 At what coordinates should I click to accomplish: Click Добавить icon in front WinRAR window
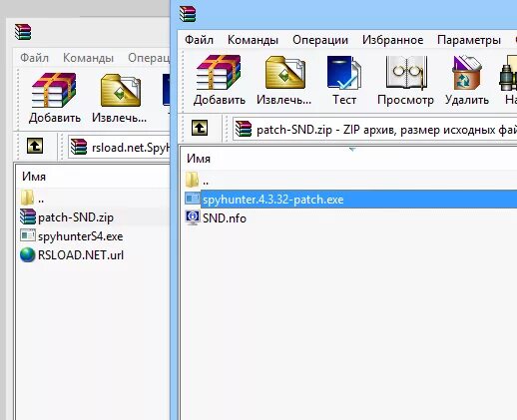point(219,73)
